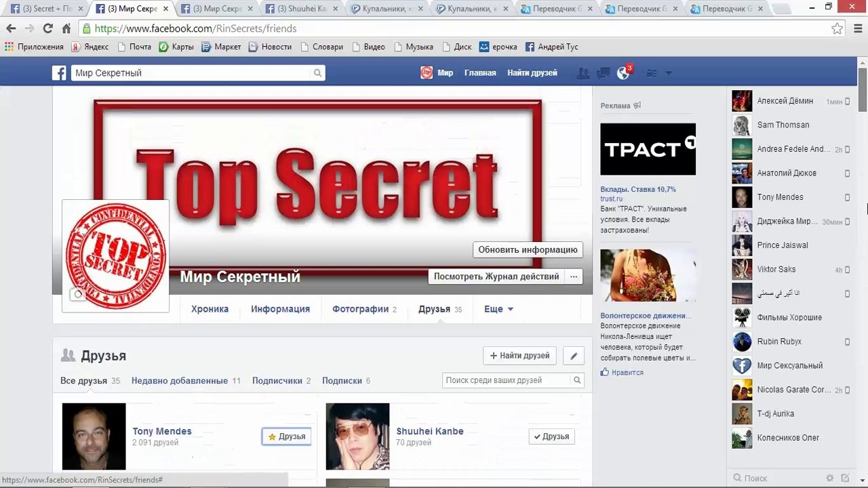The image size is (868, 488).
Task: Select the Друзья profile tab
Action: coord(440,309)
